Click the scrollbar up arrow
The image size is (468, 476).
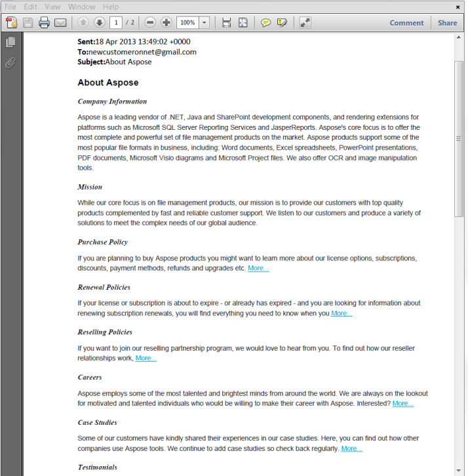[x=459, y=37]
